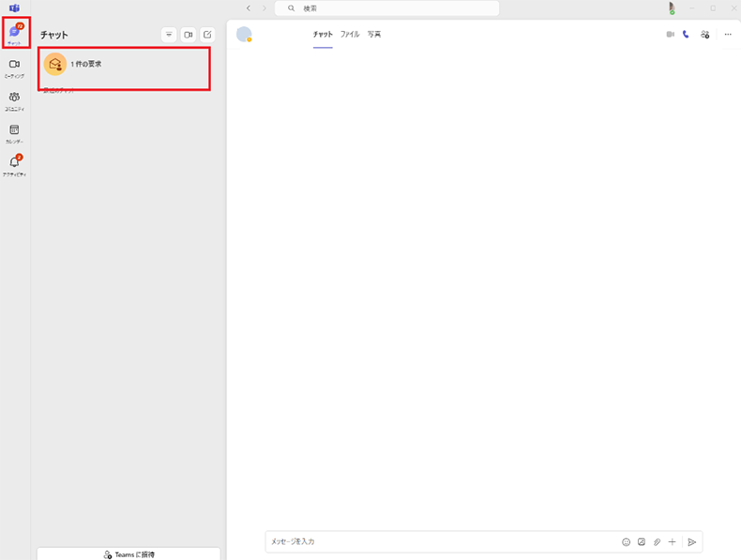The height and width of the screenshot is (560, 741).
Task: Open the Meetings section in the sidebar
Action: (14, 65)
